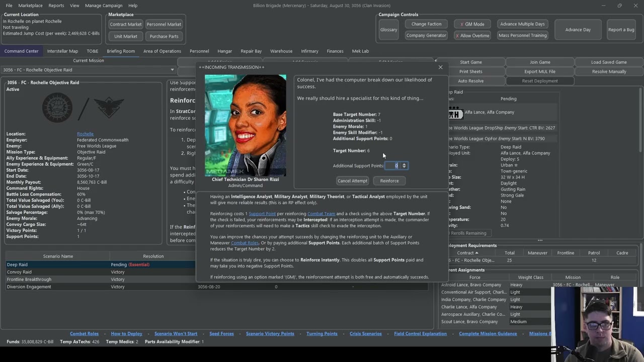Image resolution: width=644 pixels, height=362 pixels.
Task: Open the File menu
Action: click(9, 6)
